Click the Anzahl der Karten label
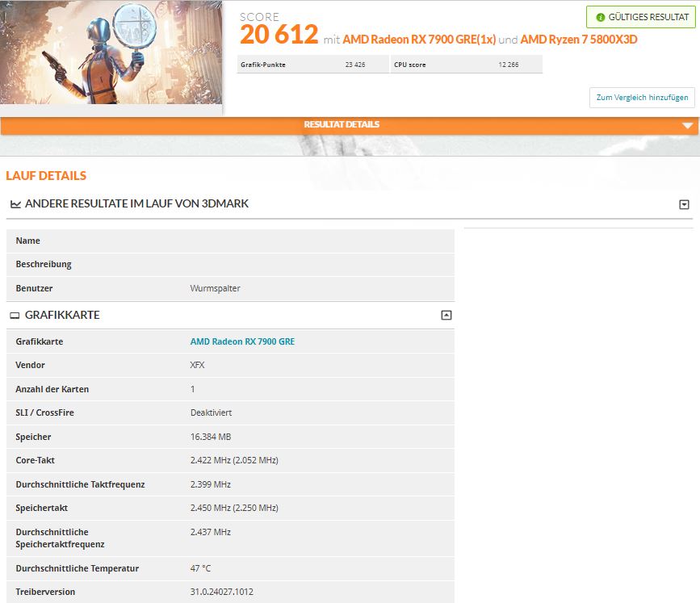This screenshot has width=700, height=603. point(52,389)
